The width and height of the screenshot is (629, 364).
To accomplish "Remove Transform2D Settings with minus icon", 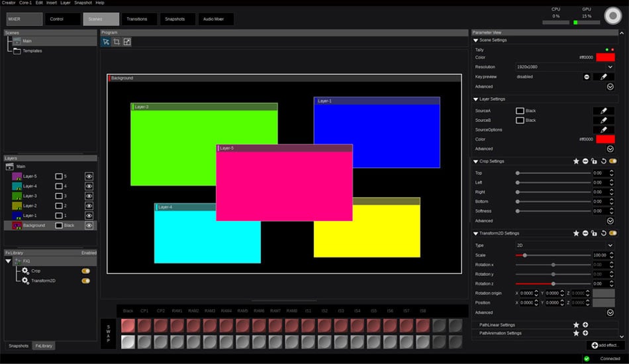I will click(x=585, y=234).
